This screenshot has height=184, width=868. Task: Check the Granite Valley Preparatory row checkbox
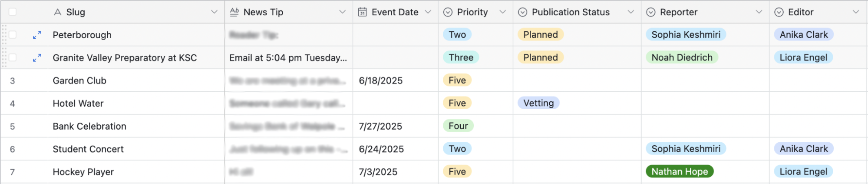coord(13,57)
